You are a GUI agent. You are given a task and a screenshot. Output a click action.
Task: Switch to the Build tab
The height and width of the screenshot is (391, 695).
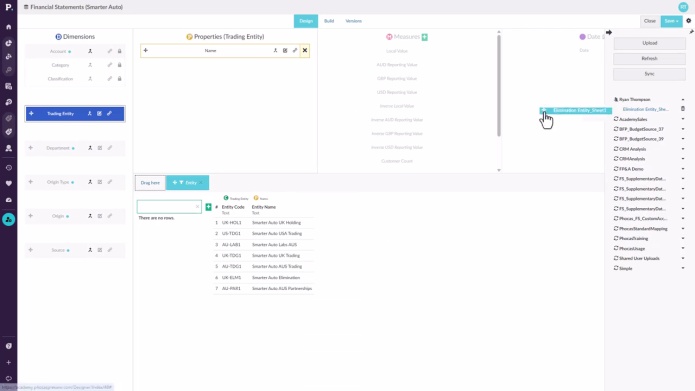coord(329,21)
